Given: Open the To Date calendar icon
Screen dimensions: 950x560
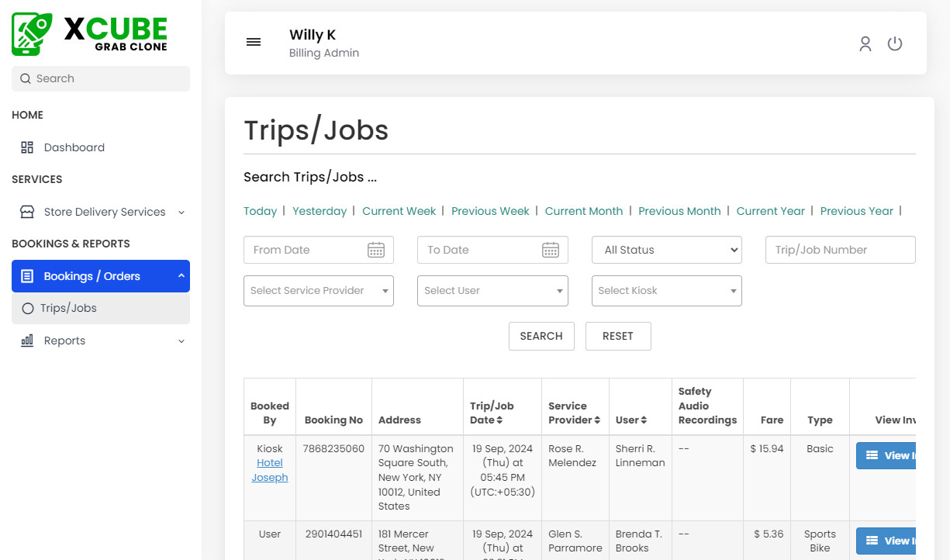Looking at the screenshot, I should tap(551, 250).
